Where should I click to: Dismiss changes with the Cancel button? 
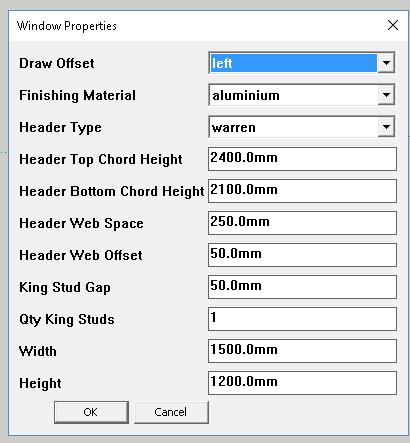(x=171, y=412)
